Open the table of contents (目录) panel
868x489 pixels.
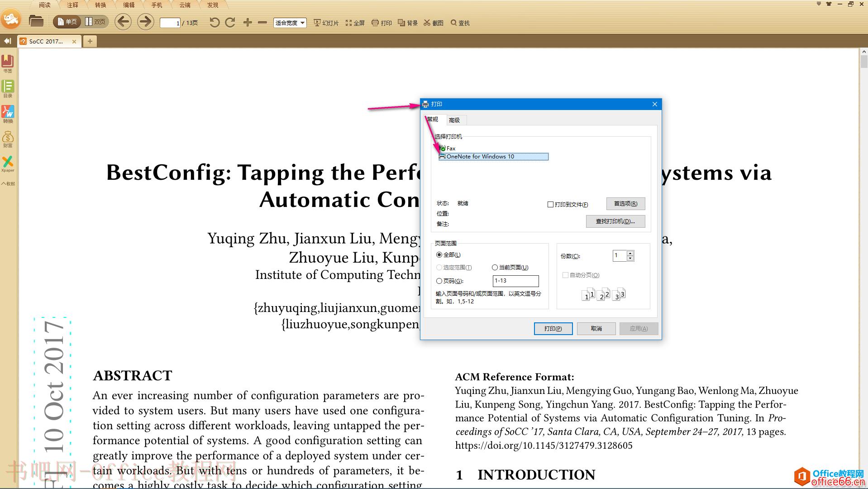click(8, 88)
